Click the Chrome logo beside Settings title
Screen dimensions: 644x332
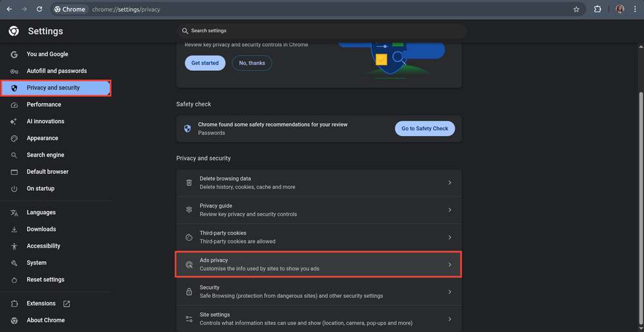coord(14,31)
